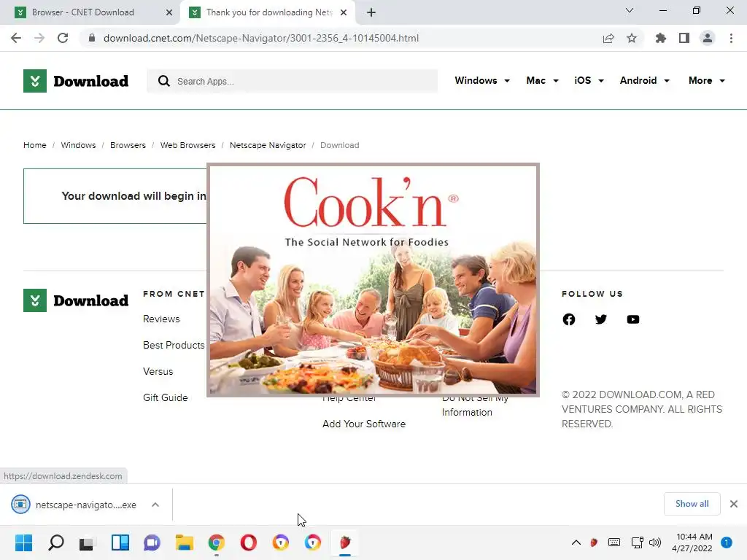Visit CNET's Twitter page icon
This screenshot has width=747, height=560.
(x=601, y=319)
